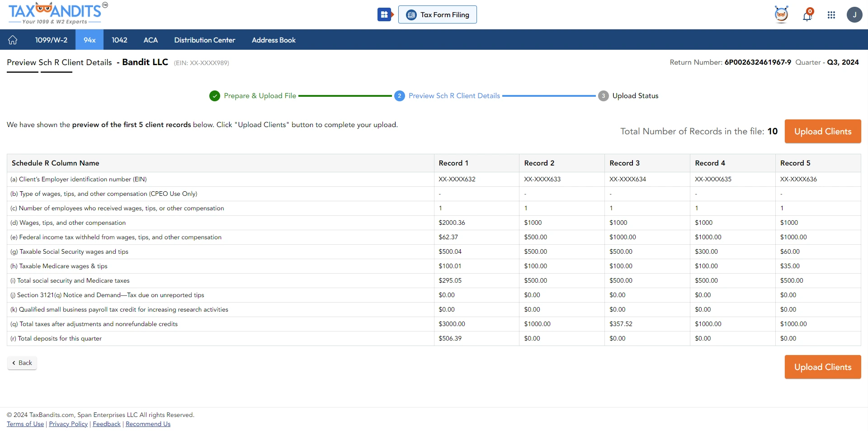Click the Record 2 column header

click(562, 163)
